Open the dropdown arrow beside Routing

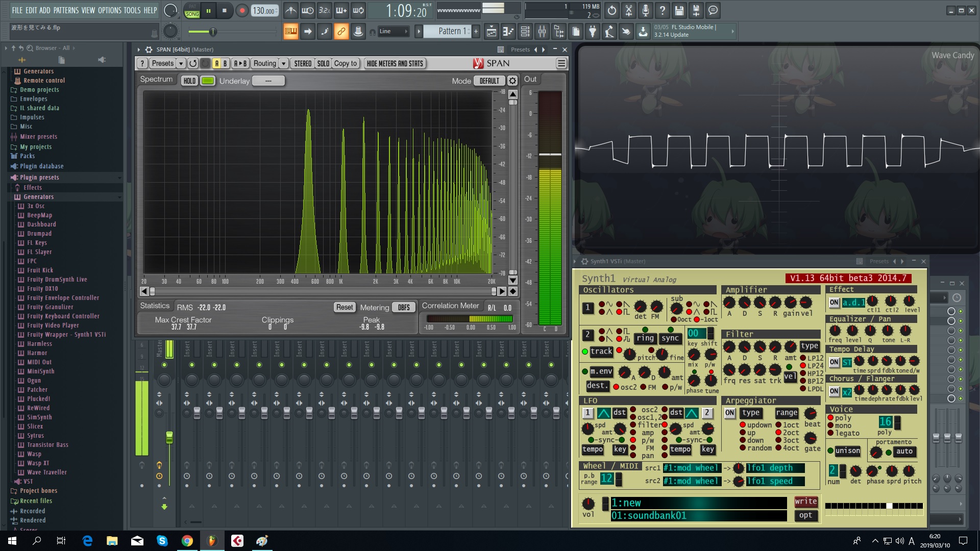(x=284, y=63)
